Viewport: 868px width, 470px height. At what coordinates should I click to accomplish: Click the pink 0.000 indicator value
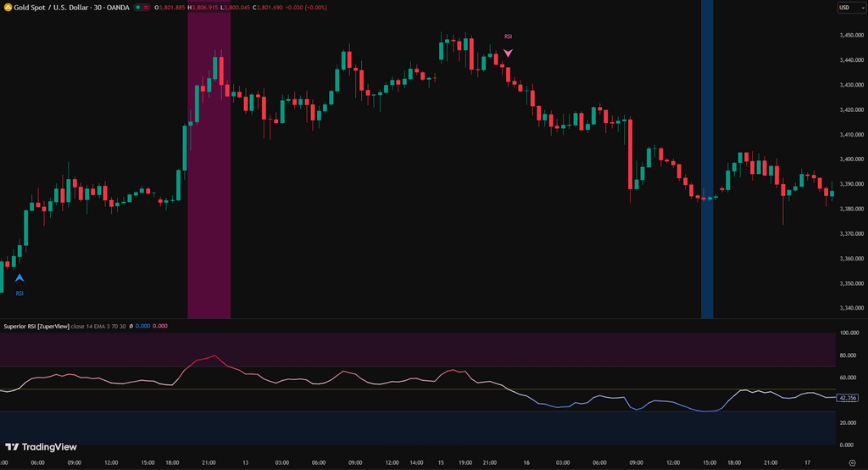point(160,326)
